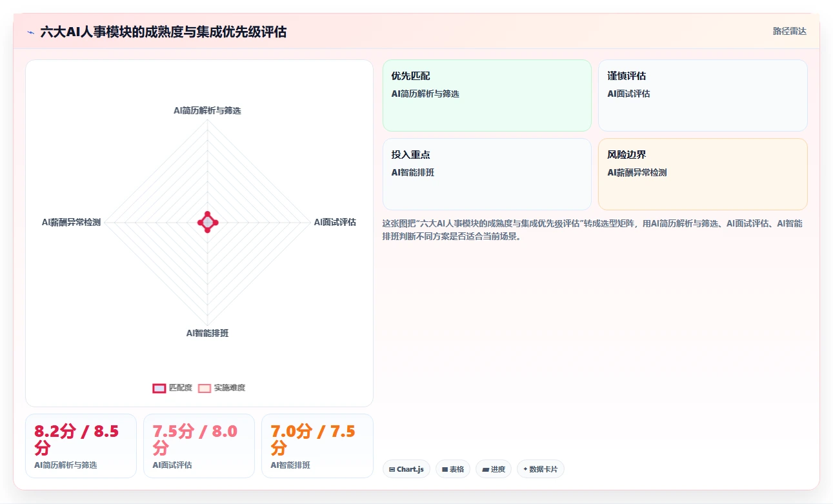Click AI面试评估 text in 谨慎评估 card
The image size is (833, 504).
[x=628, y=94]
